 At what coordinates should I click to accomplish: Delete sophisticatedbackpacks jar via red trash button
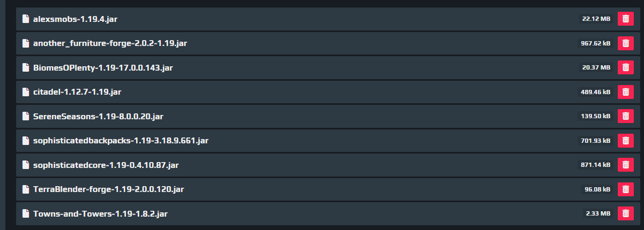[625, 140]
